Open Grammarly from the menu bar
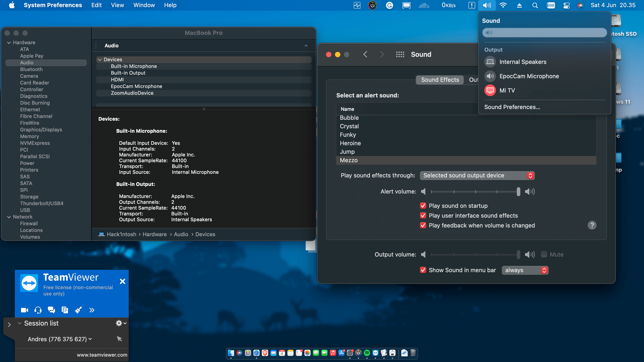The image size is (644, 362). pos(390,5)
